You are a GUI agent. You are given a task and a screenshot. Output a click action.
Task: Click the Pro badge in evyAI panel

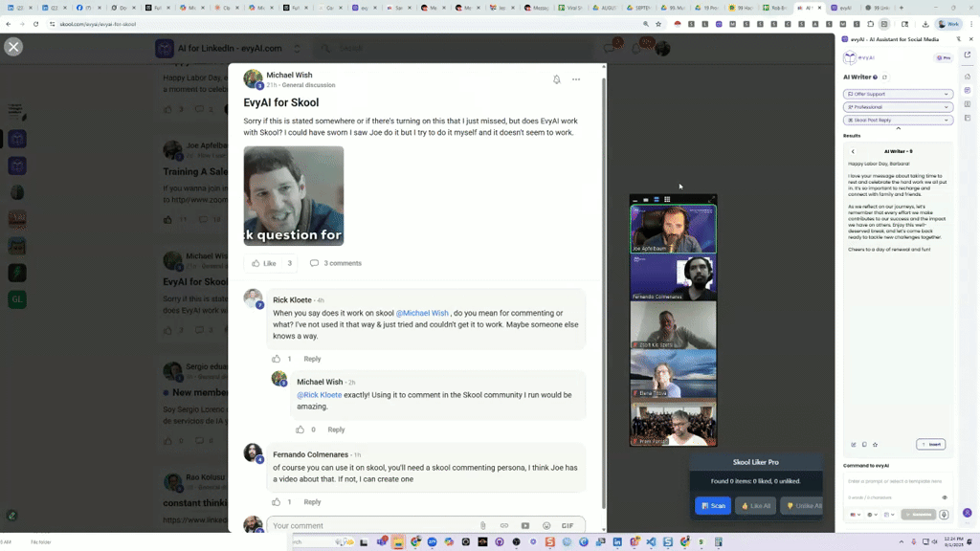pos(943,58)
